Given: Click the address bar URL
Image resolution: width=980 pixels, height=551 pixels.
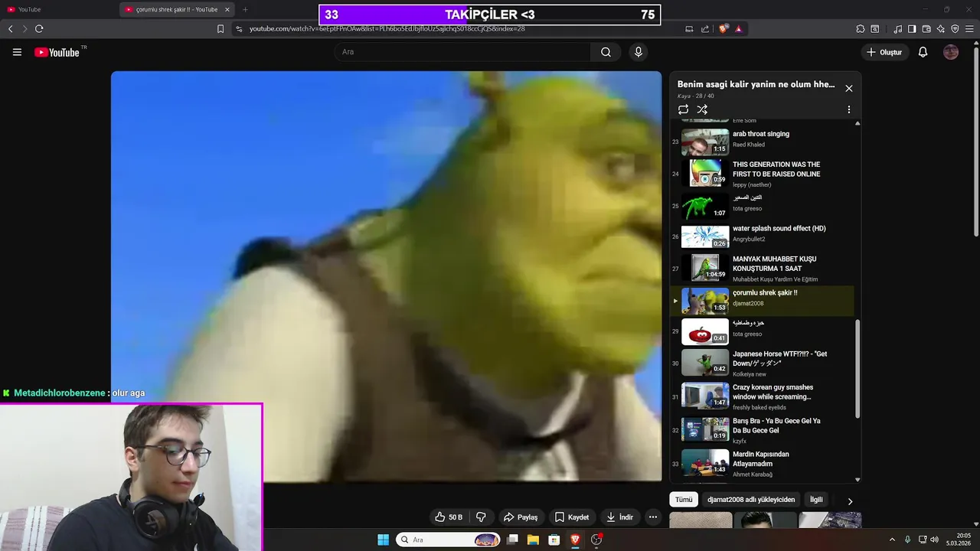Looking at the screenshot, I should (x=387, y=29).
